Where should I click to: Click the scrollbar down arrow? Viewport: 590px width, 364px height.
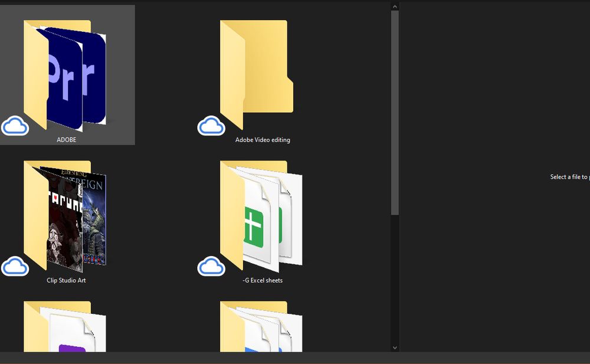tap(395, 348)
